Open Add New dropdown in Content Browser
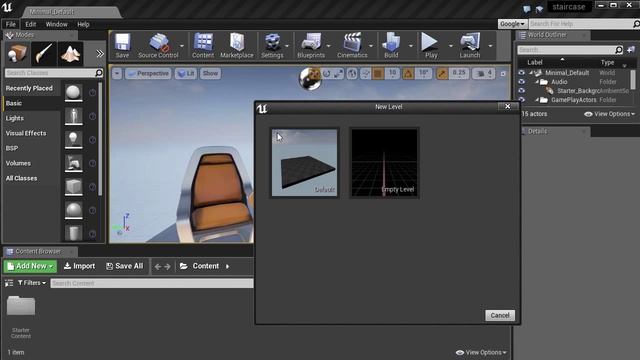640x360 pixels. [30, 266]
